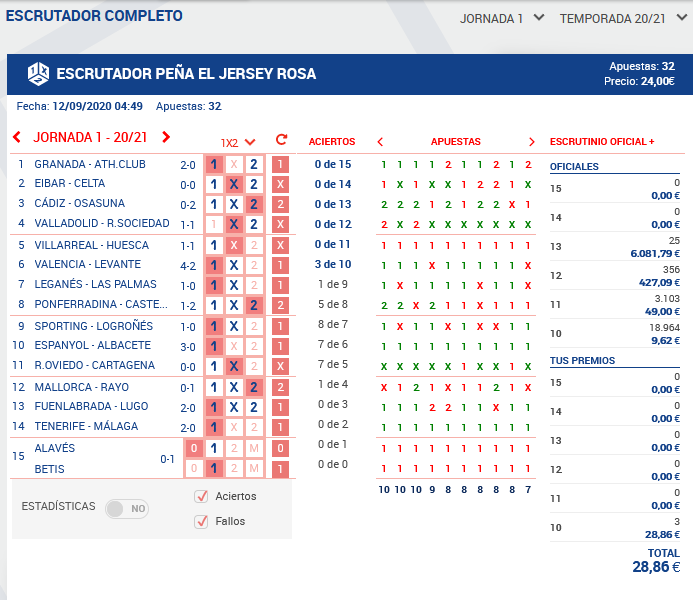The image size is (693, 600).
Task: Select X for Fuenlabrada - Lugo
Action: 234,407
